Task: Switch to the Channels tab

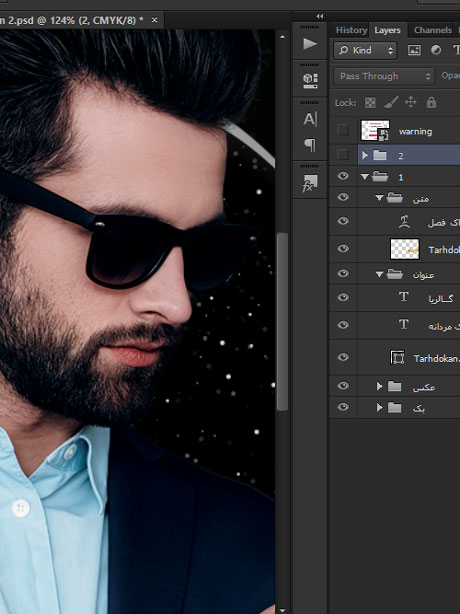Action: pos(432,30)
